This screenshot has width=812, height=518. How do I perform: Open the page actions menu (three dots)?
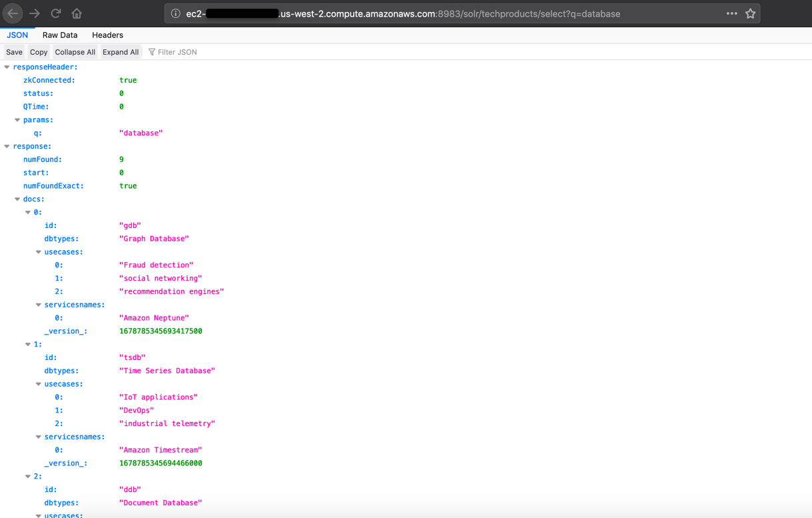pos(731,13)
